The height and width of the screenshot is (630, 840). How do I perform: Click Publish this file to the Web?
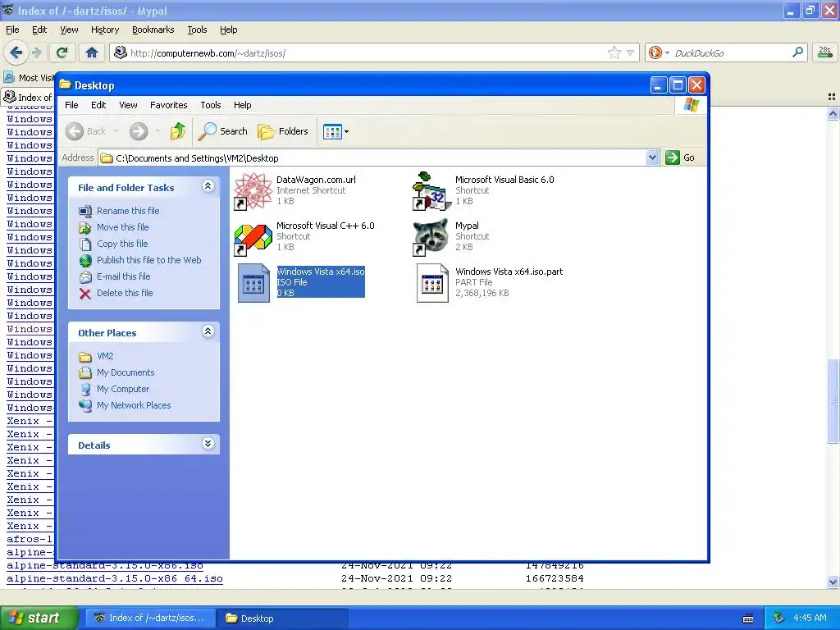[x=149, y=260]
